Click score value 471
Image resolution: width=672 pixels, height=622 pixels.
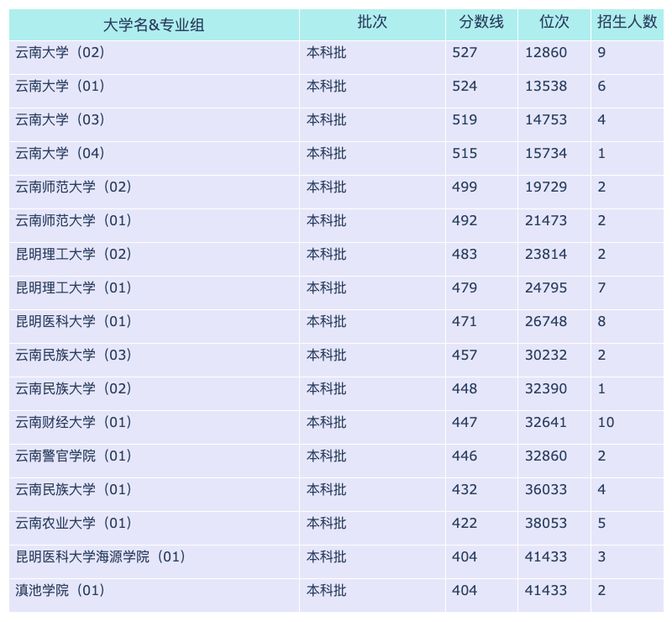(x=465, y=321)
